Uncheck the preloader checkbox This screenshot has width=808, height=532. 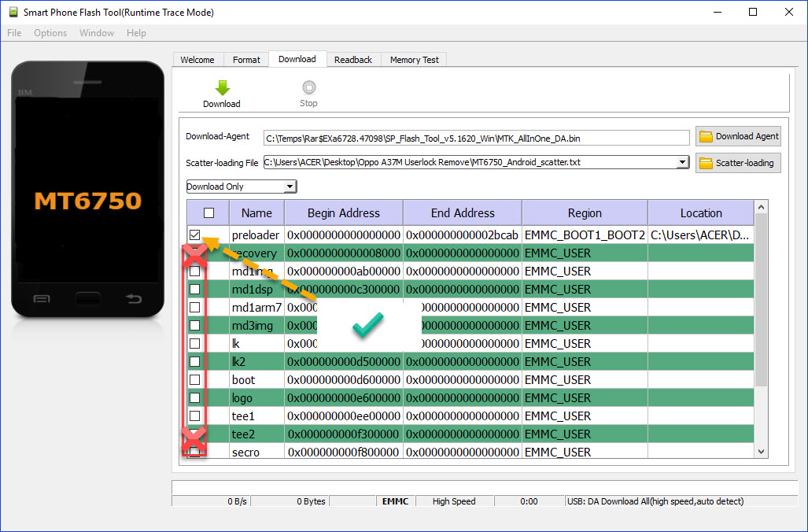[195, 235]
